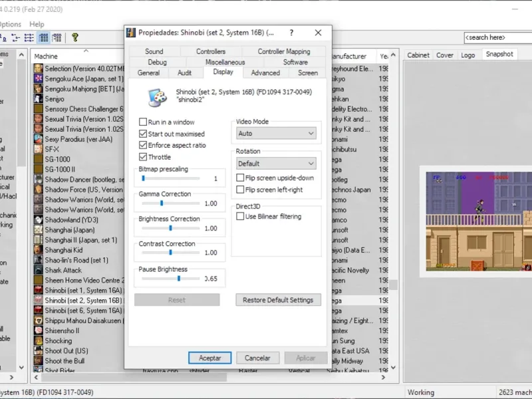Click the Shoot the Bull game icon
This screenshot has height=399, width=532.
pos(39,360)
